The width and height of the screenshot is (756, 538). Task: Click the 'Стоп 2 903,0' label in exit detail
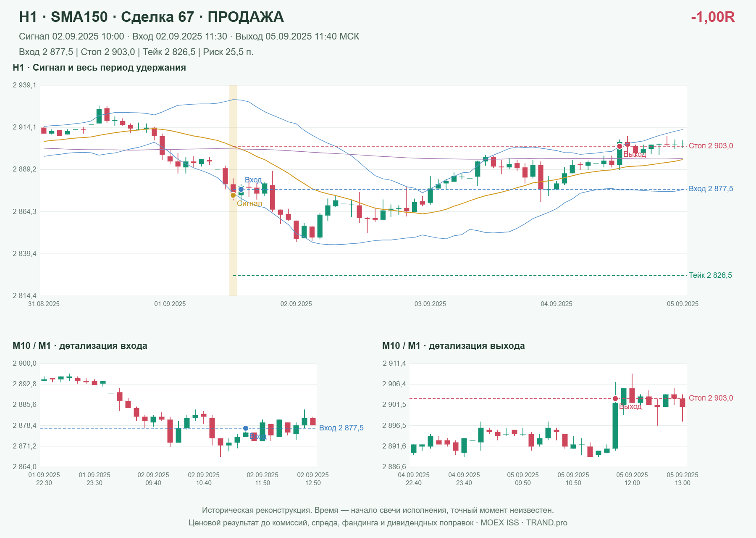click(711, 398)
